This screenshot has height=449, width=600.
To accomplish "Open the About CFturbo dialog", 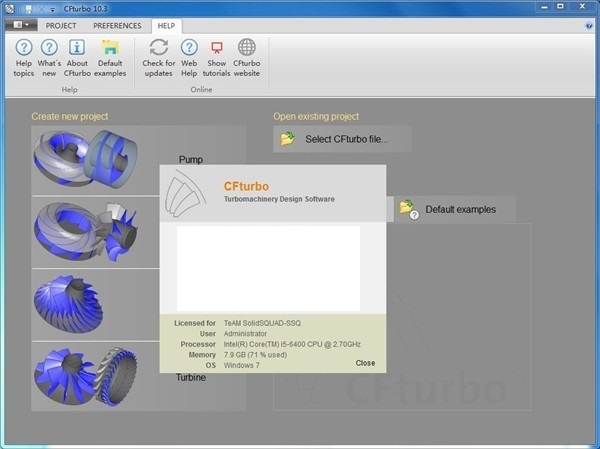I will [77, 57].
